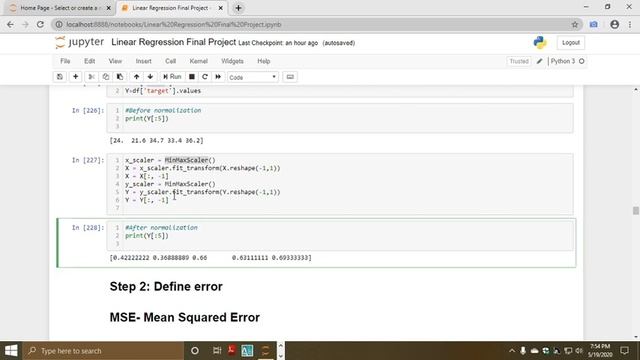Click the notebook vertical scrollbar thumb
The height and width of the screenshot is (360, 640).
(636, 211)
